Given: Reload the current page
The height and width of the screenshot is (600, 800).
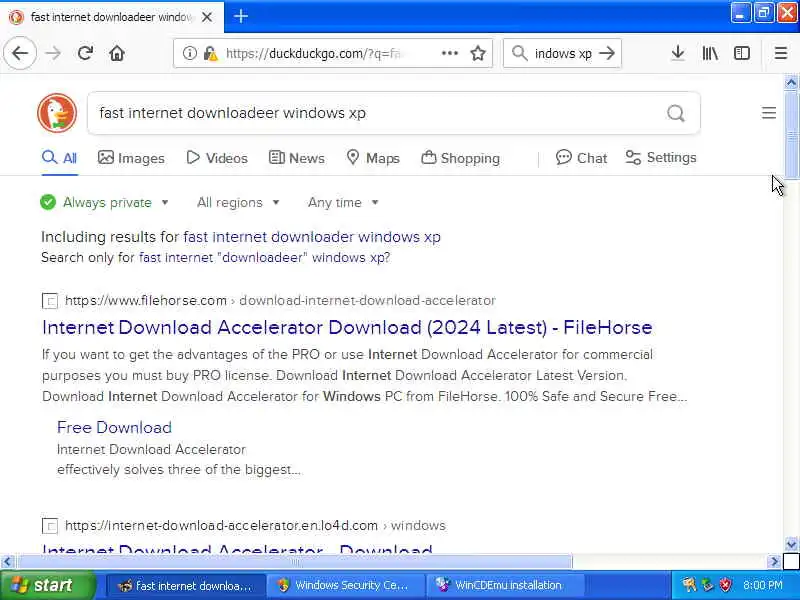Looking at the screenshot, I should click(x=85, y=53).
